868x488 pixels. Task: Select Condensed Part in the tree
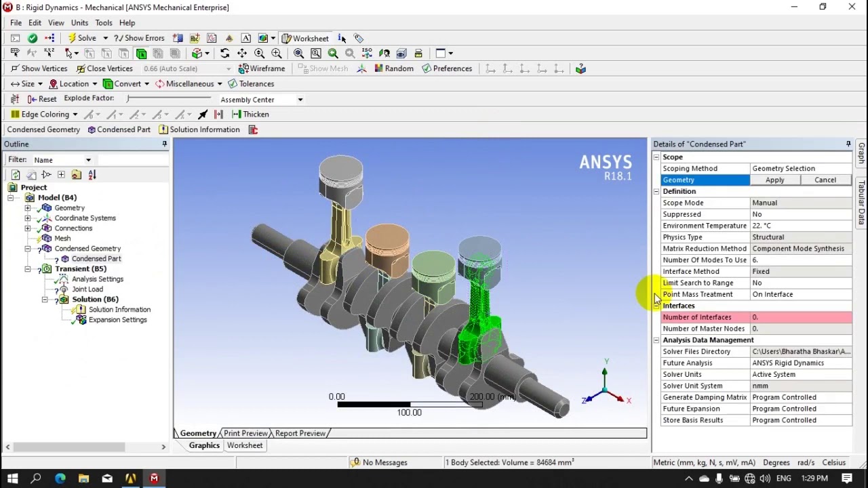point(96,259)
